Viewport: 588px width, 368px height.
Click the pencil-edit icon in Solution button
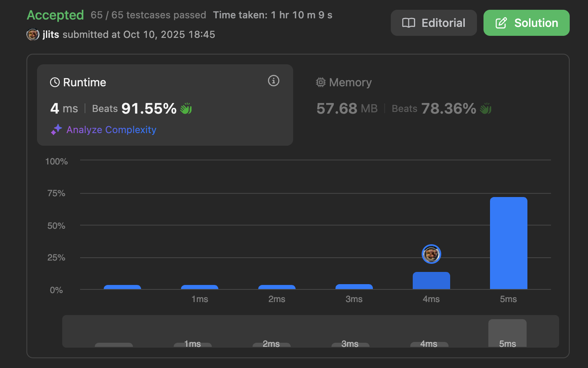501,23
